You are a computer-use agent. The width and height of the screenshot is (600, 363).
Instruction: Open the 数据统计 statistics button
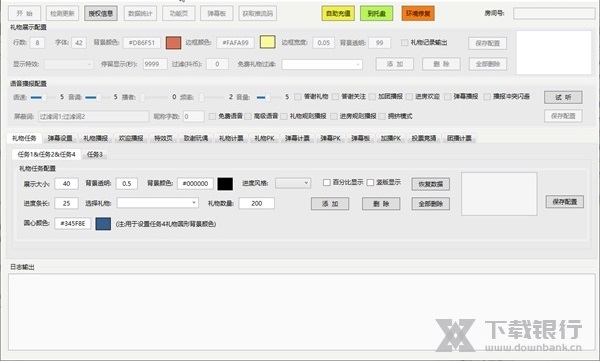point(140,13)
